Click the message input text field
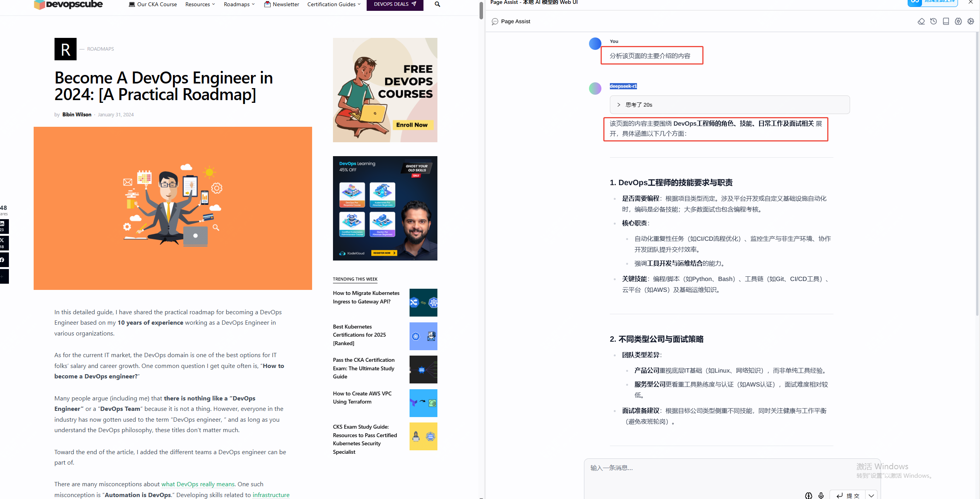The image size is (980, 499). [719, 468]
